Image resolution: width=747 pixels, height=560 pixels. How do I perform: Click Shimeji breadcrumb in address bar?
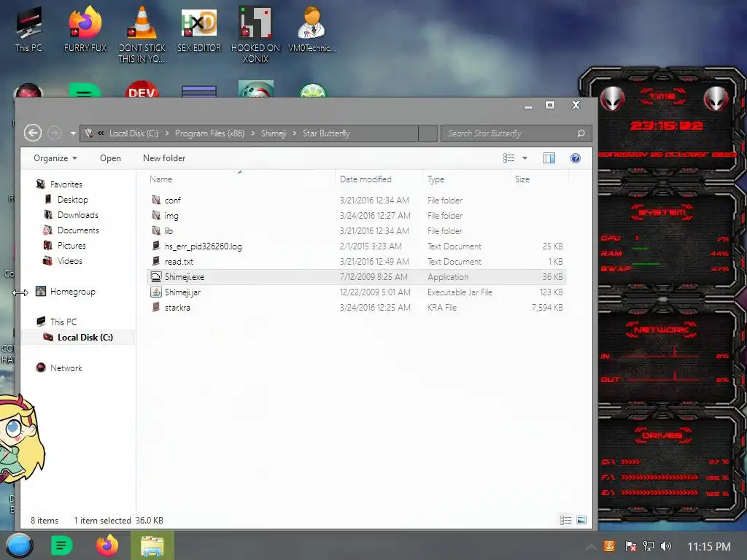point(273,133)
